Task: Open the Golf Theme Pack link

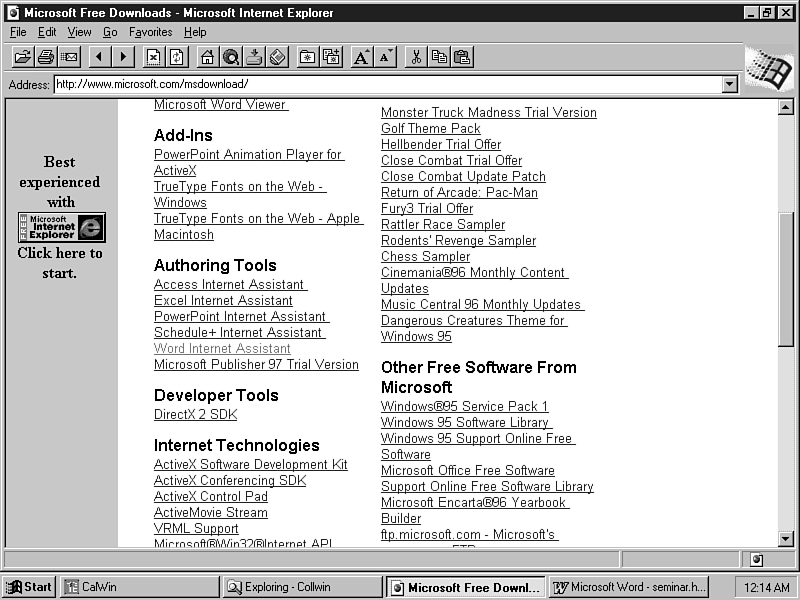Action: pyautogui.click(x=431, y=129)
